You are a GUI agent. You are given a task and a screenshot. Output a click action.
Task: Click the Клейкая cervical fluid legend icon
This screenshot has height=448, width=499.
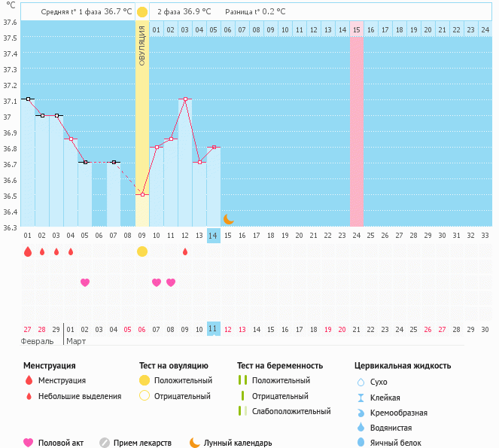361,398
